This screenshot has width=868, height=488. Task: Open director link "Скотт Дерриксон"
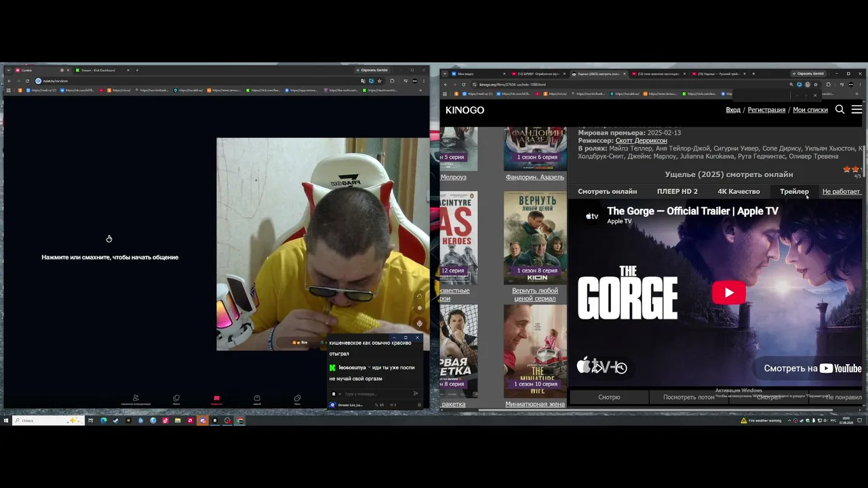641,140
